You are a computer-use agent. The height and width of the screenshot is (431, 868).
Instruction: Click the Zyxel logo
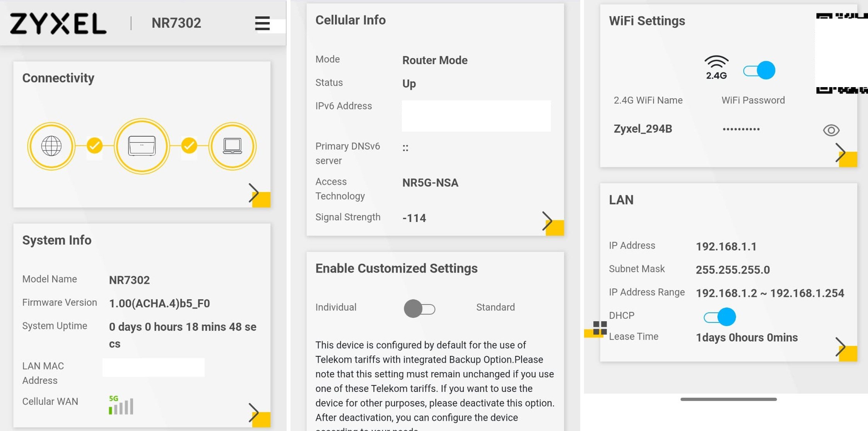pyautogui.click(x=58, y=23)
